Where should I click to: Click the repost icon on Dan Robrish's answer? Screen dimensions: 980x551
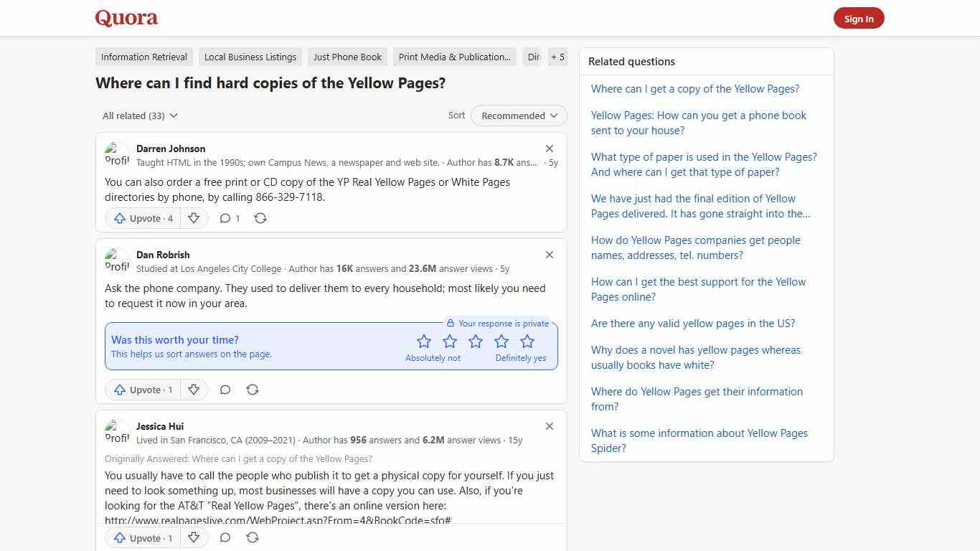[252, 390]
